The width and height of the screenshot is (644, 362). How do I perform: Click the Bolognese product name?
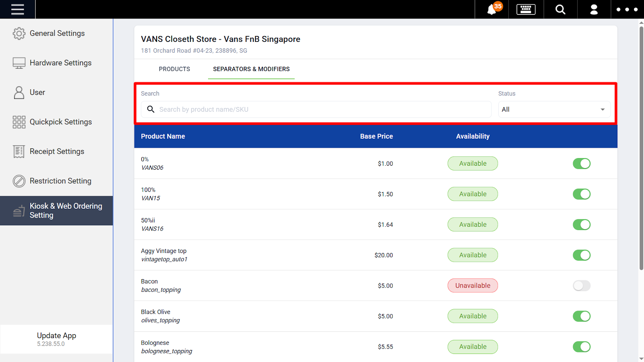pos(155,343)
